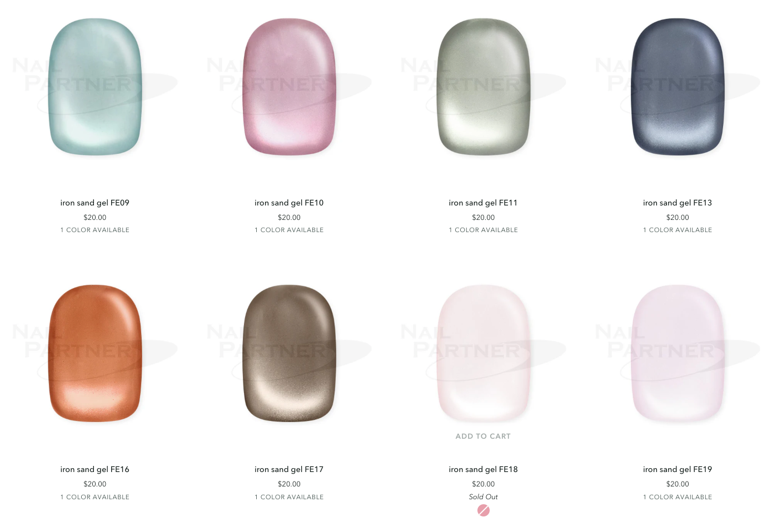
Task: Open the iron sand gel FE18 title link
Action: [x=484, y=469]
